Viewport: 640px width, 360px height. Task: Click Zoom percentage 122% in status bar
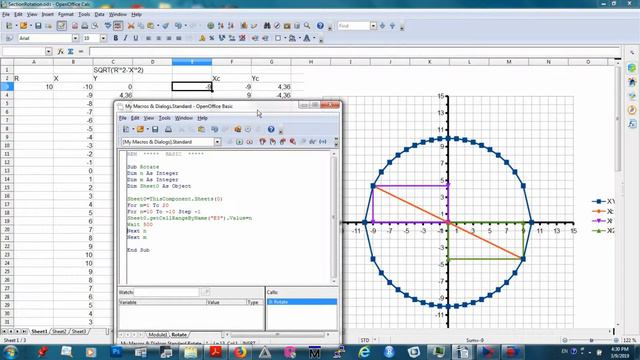pyautogui.click(x=629, y=340)
